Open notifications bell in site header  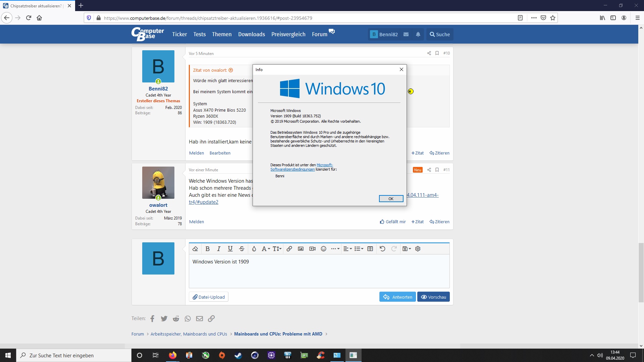[418, 34]
